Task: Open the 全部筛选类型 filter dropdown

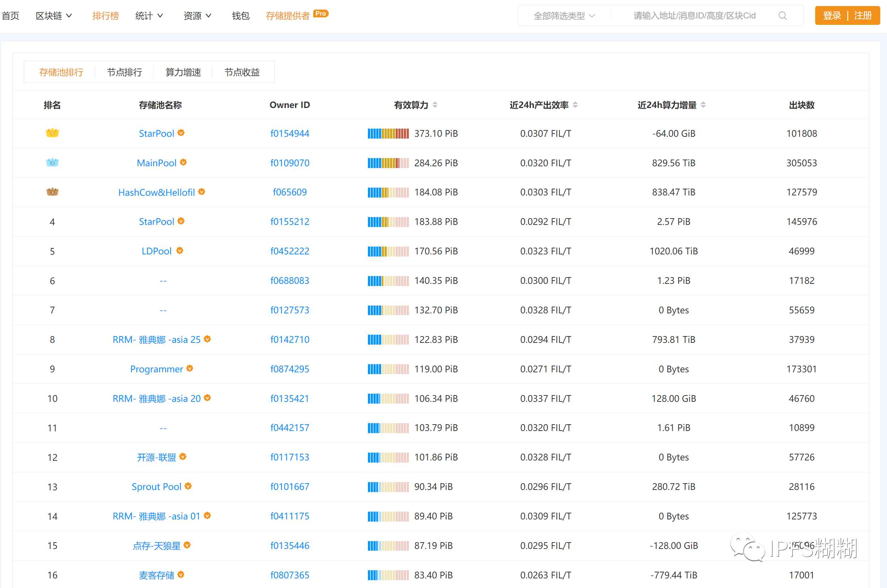Action: point(564,16)
